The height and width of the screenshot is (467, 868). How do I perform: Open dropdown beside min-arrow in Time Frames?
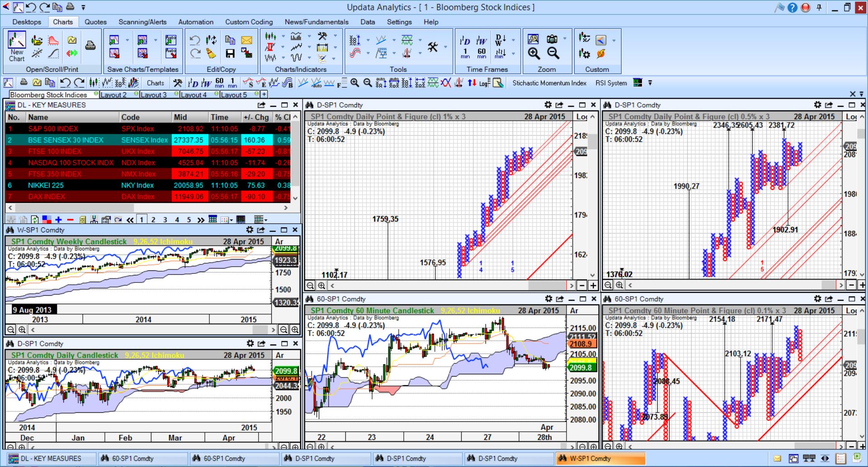coord(513,54)
